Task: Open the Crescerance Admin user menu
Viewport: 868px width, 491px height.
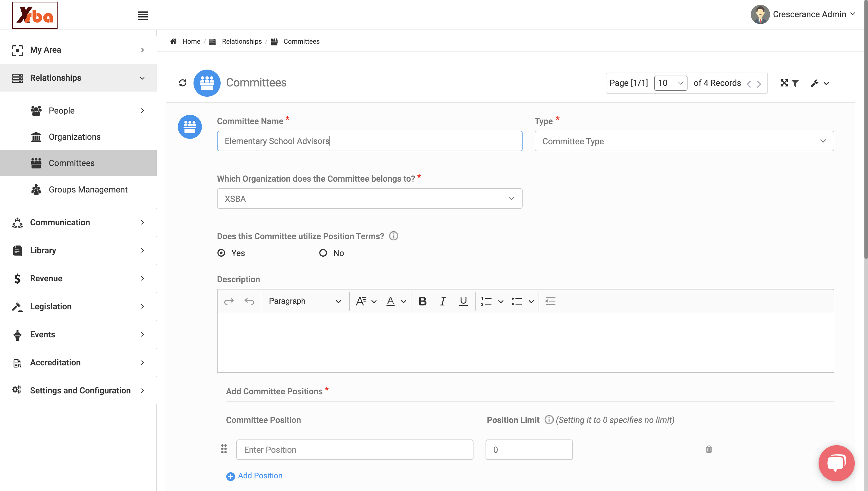Action: pyautogui.click(x=803, y=14)
